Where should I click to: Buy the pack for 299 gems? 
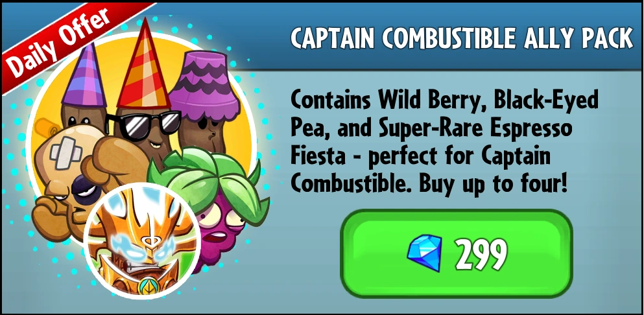click(x=457, y=253)
